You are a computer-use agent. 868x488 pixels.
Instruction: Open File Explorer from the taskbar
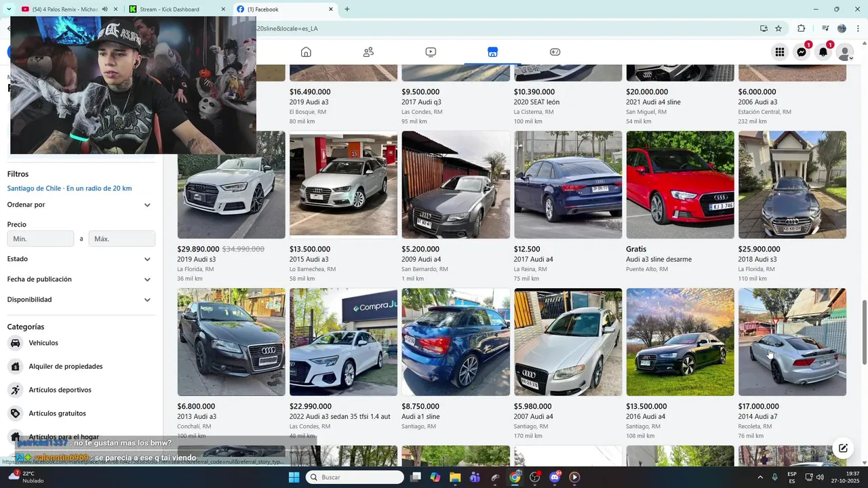[455, 477]
